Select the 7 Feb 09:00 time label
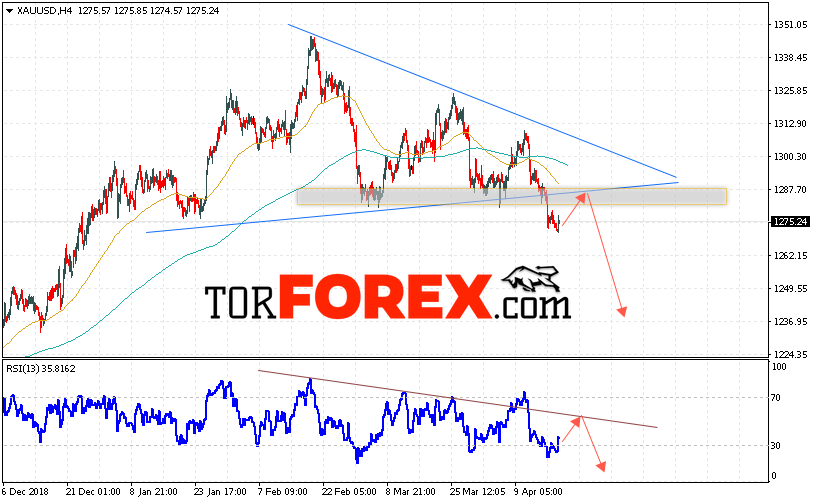The image size is (814, 503). pyautogui.click(x=283, y=492)
